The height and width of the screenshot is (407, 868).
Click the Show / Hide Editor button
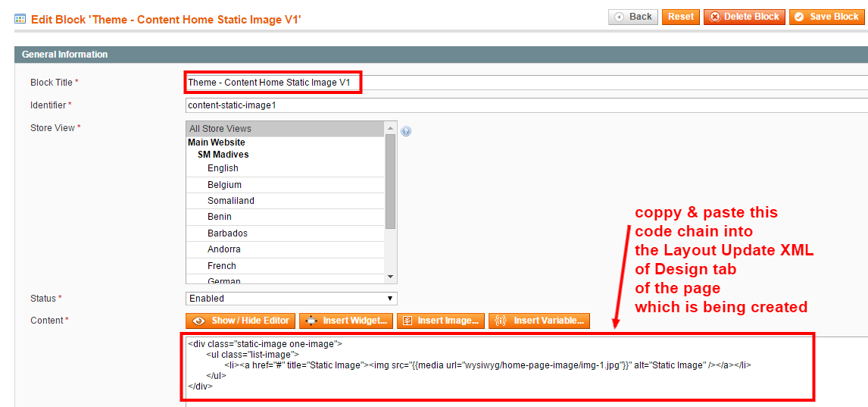point(240,321)
